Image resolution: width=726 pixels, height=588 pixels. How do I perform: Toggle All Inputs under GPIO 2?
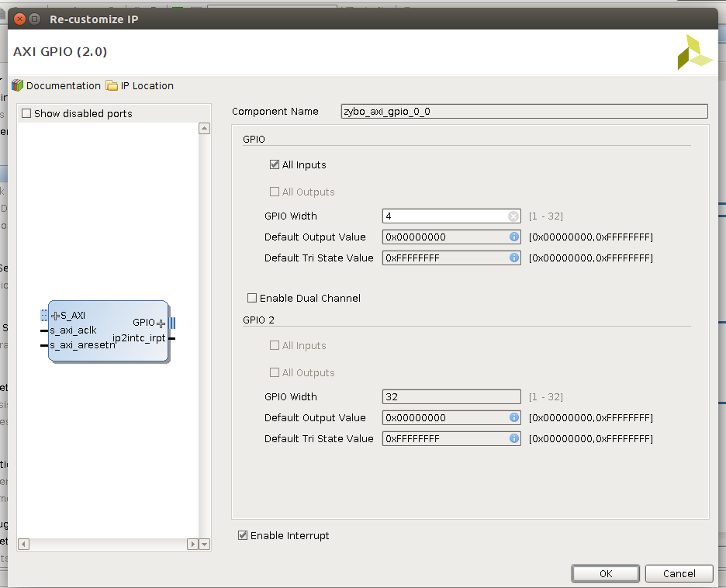(x=275, y=345)
